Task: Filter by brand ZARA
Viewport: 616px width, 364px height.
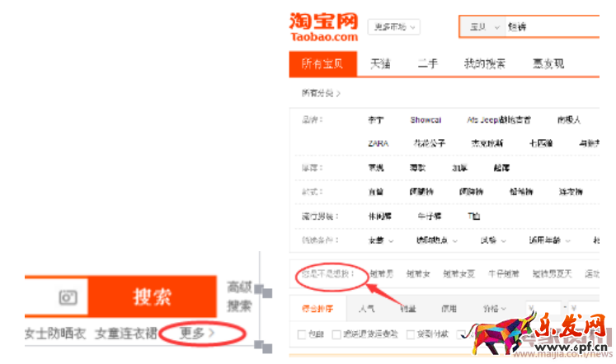Action: coord(379,143)
